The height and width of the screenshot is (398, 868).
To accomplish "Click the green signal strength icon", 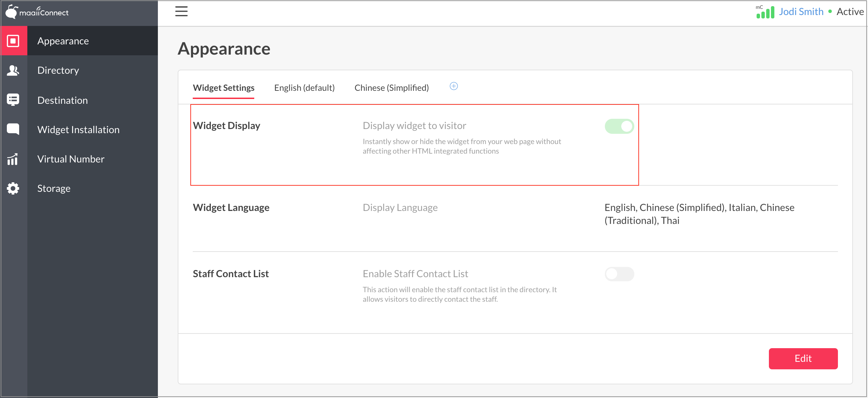I will [x=765, y=12].
